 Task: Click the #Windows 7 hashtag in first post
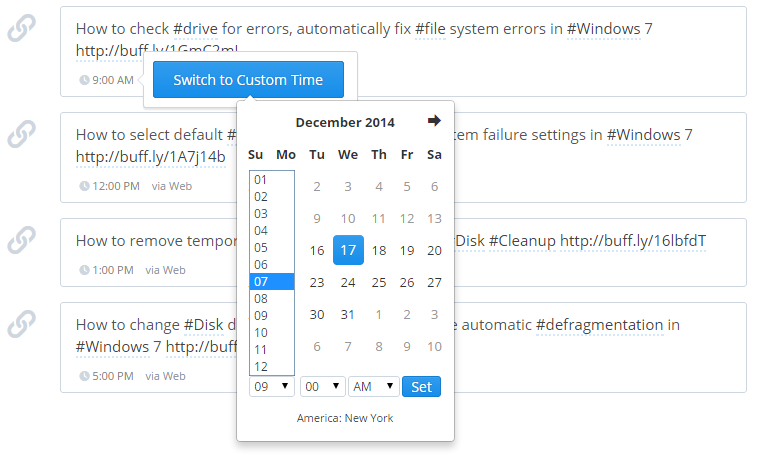coord(610,29)
